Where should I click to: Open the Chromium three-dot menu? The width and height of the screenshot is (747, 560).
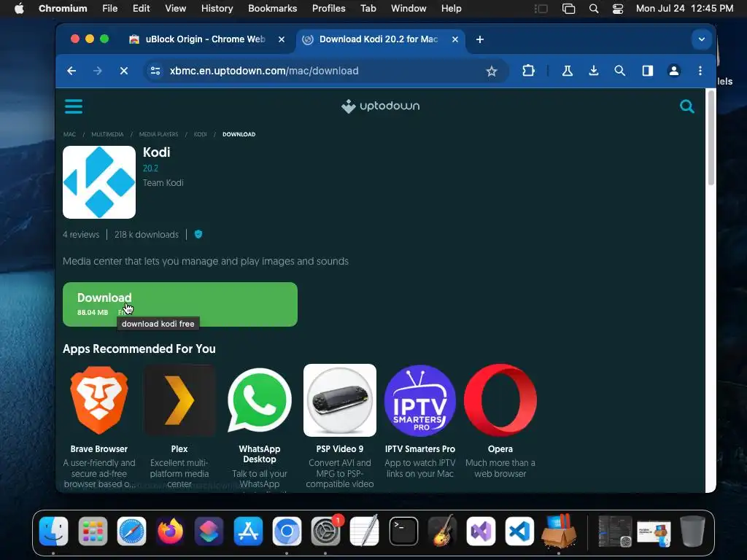(x=700, y=71)
